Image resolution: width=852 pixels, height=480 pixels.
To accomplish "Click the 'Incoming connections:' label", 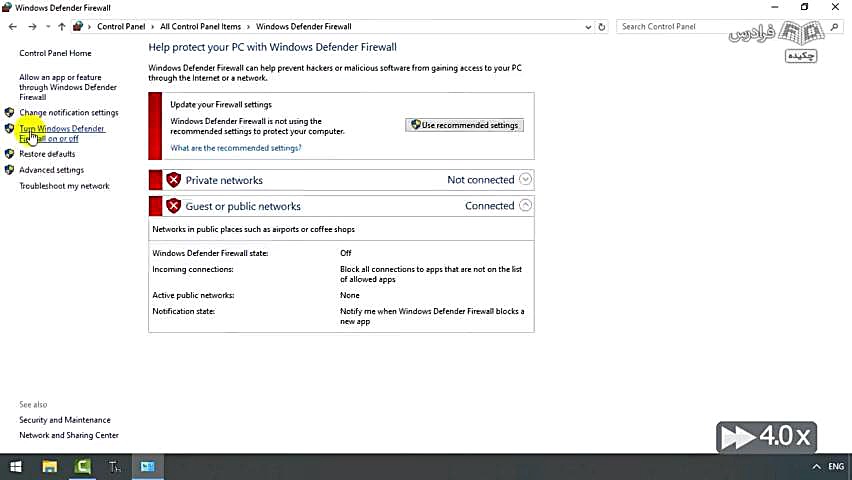I will tap(193, 269).
